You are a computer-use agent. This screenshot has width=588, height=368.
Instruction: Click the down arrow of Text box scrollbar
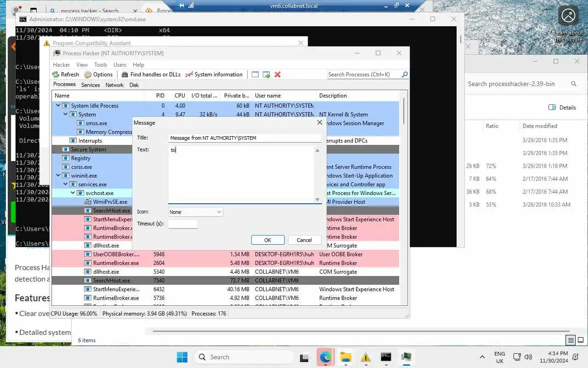click(x=317, y=200)
